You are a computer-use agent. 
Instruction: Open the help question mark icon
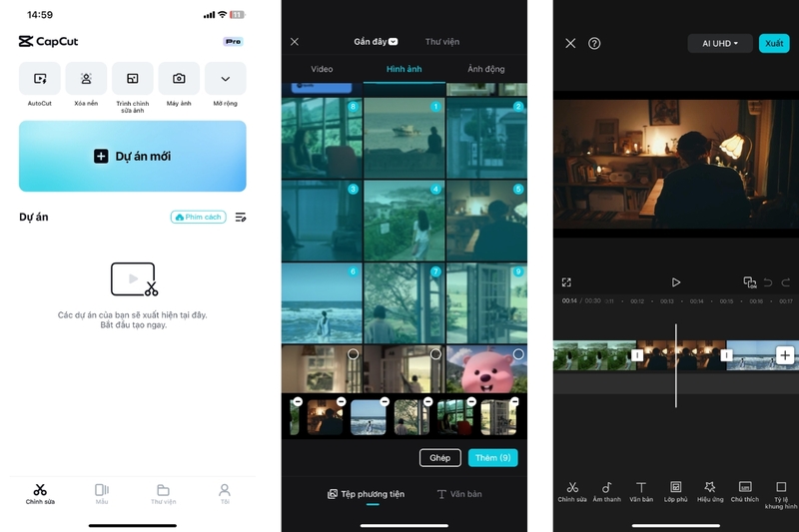[x=594, y=43]
